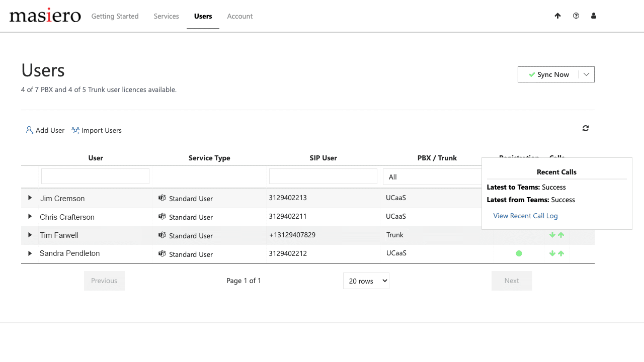
Task: Click Sandra Pendleton's green registration dot
Action: (x=519, y=253)
